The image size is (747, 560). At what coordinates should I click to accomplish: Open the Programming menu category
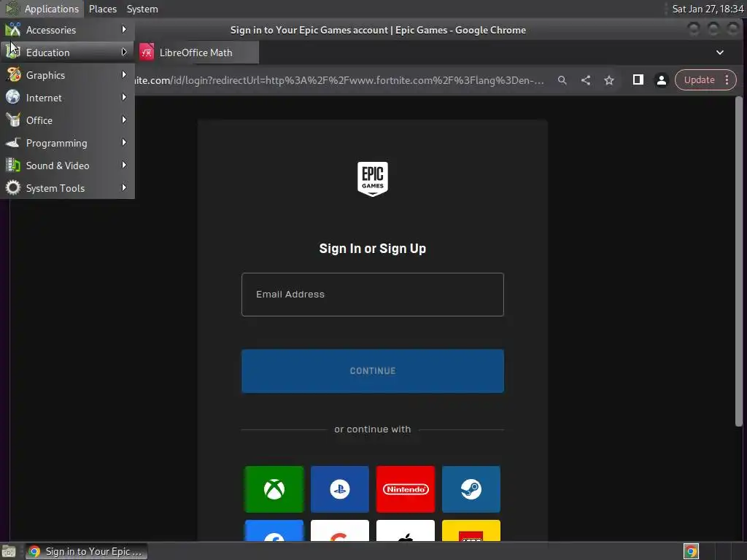[67, 143]
